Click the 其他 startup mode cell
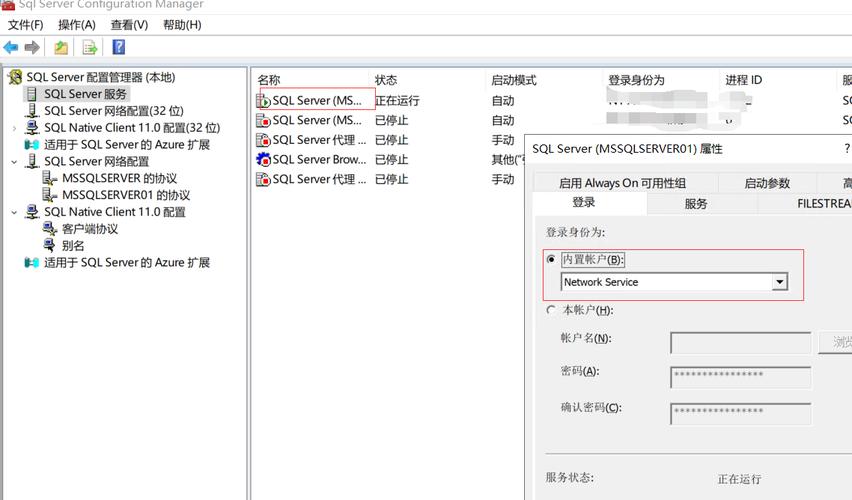 point(508,160)
